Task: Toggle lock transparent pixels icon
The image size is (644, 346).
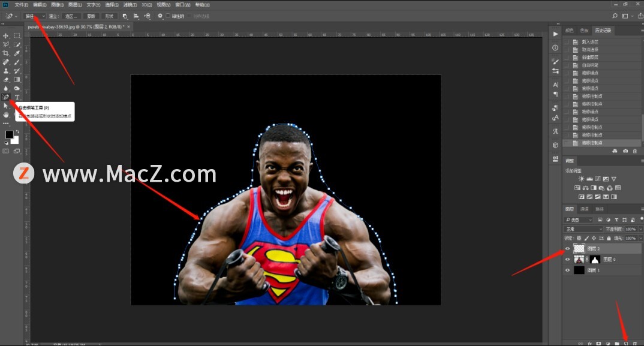Action: point(579,238)
